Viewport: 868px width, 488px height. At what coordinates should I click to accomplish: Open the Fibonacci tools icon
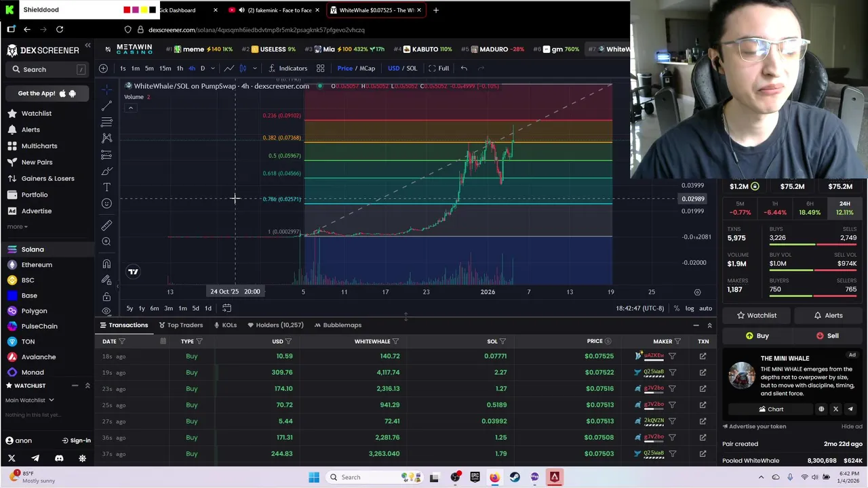coord(106,122)
